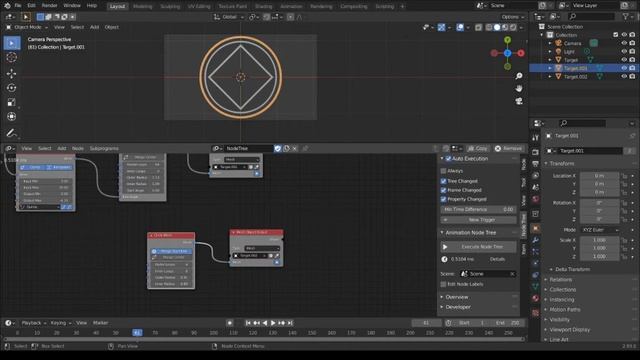Viewport: 640px width, 360px height.
Task: Click the outliner filter funnel icon
Action: [626, 16]
